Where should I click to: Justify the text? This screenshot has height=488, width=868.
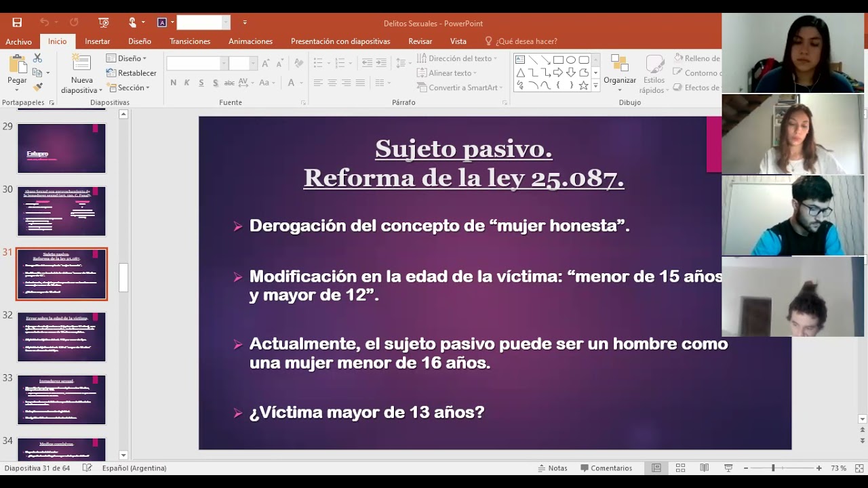pos(361,83)
